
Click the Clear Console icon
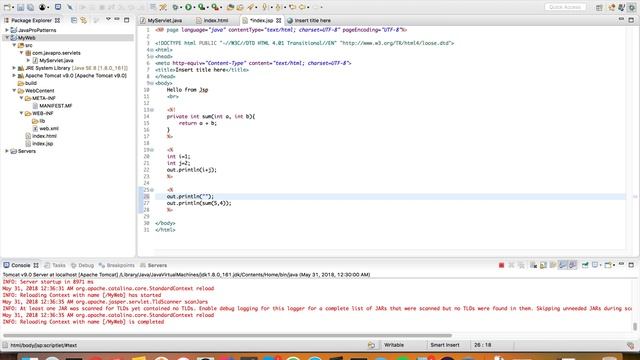pos(533,265)
